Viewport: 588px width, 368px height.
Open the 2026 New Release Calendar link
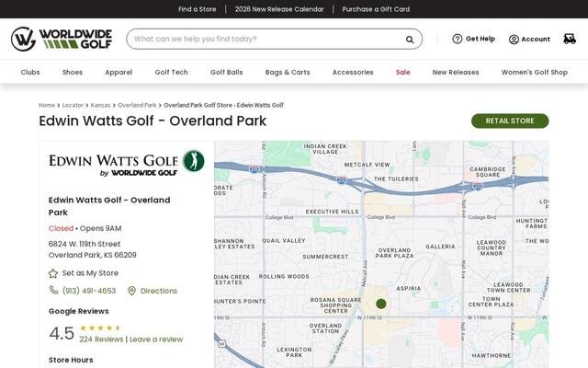coord(279,9)
